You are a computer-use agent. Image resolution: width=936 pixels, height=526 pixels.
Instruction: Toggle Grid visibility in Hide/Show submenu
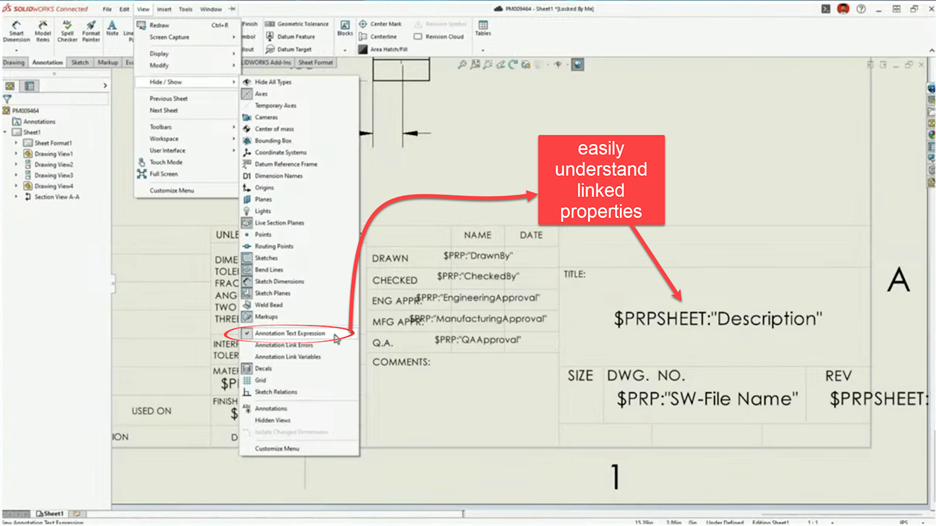pyautogui.click(x=260, y=380)
